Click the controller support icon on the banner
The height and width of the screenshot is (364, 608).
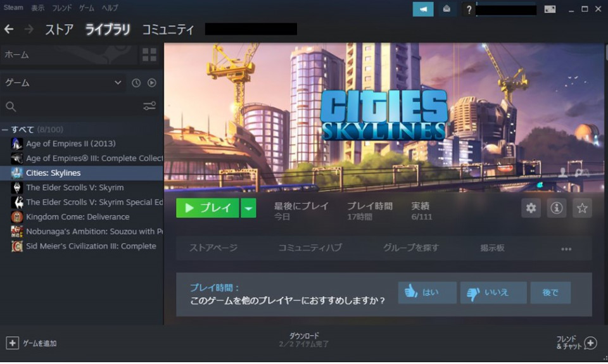582,172
